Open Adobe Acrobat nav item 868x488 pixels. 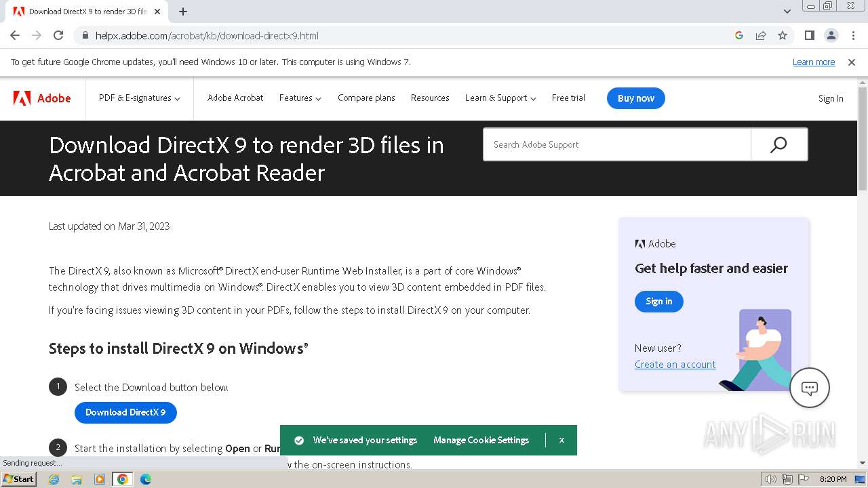235,98
